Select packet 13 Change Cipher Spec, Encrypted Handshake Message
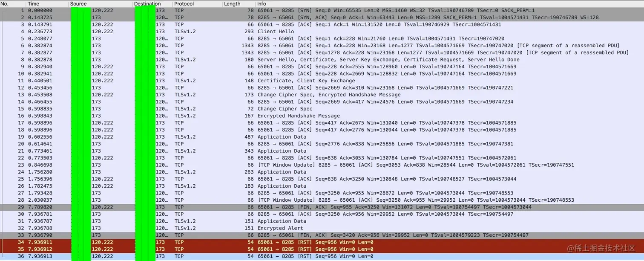Image resolution: width=644 pixels, height=261 pixels. 322,95
